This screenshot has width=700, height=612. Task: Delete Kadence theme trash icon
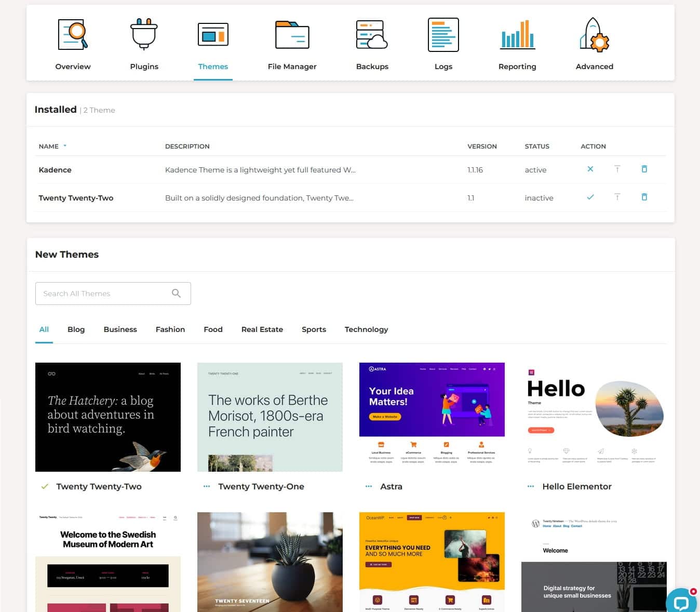(644, 169)
